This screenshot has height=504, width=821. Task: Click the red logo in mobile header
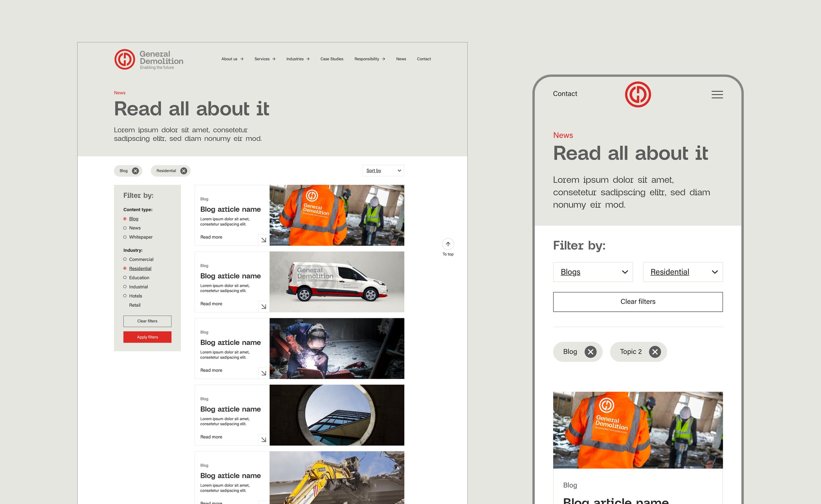638,94
